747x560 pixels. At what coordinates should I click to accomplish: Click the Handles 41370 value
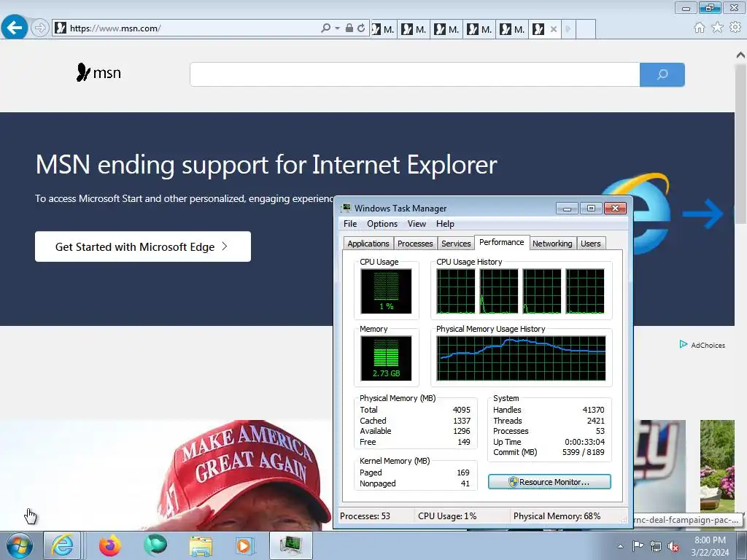click(x=593, y=410)
